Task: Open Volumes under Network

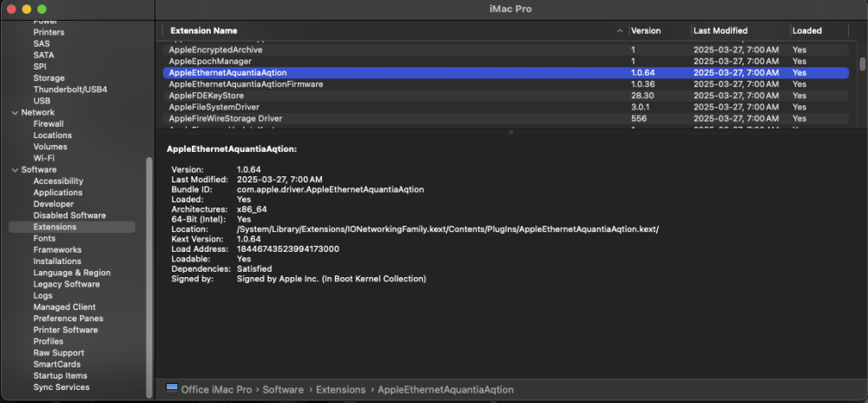Action: click(x=50, y=147)
